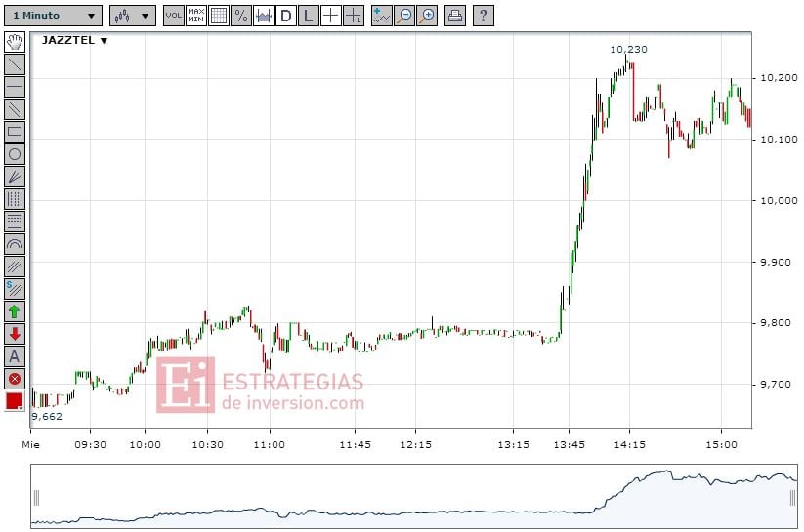Screen dimensions: 804x532
Task: Select the vertical lines grid tool
Action: pos(15,199)
